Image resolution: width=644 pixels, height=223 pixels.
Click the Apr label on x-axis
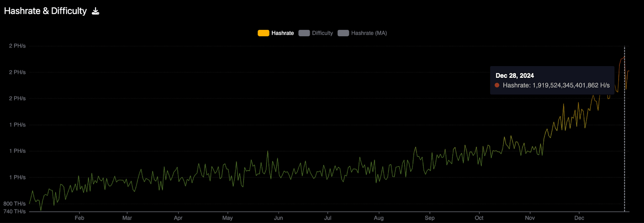point(178,218)
